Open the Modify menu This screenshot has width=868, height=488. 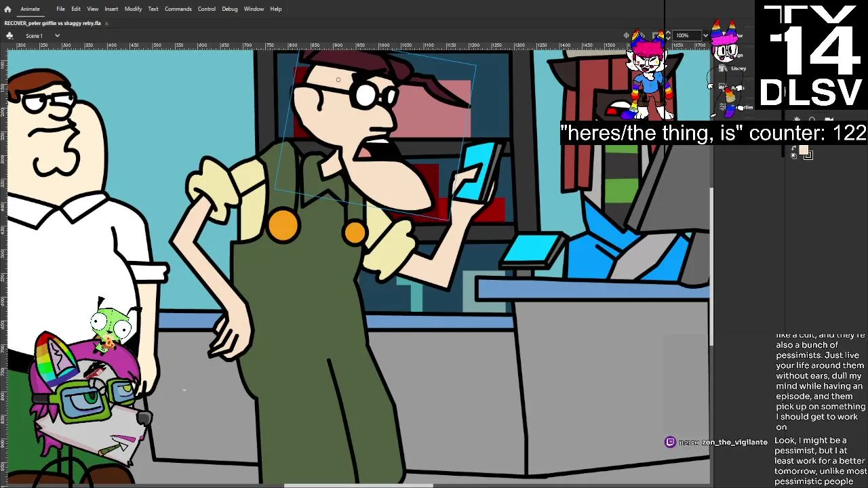(x=133, y=9)
